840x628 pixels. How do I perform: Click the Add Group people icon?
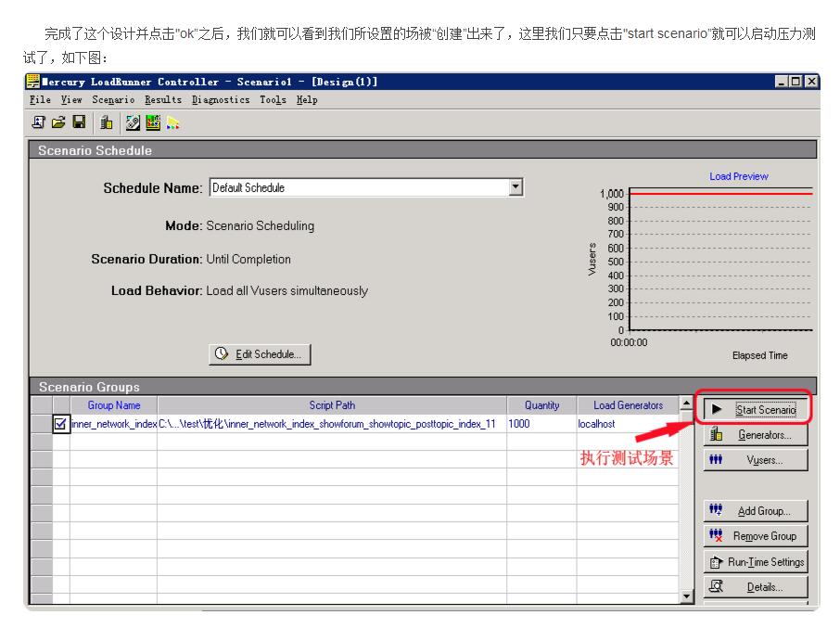pos(716,509)
